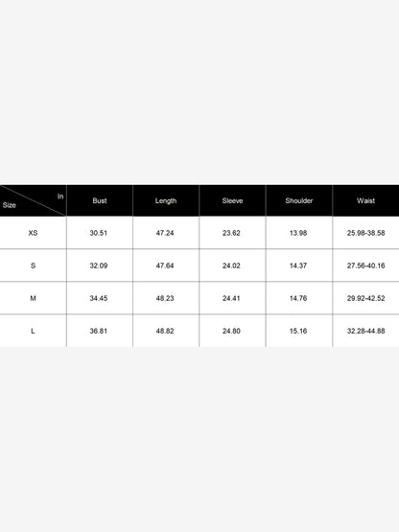
Task: Click the XS bust value 30.51
Action: [99, 233]
